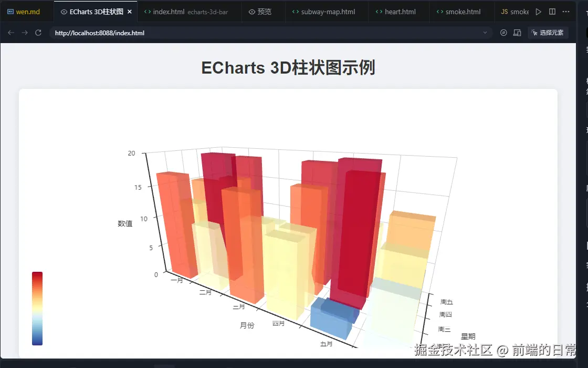Click the split editor icon
Screen dimensions: 588x368
[x=552, y=12]
